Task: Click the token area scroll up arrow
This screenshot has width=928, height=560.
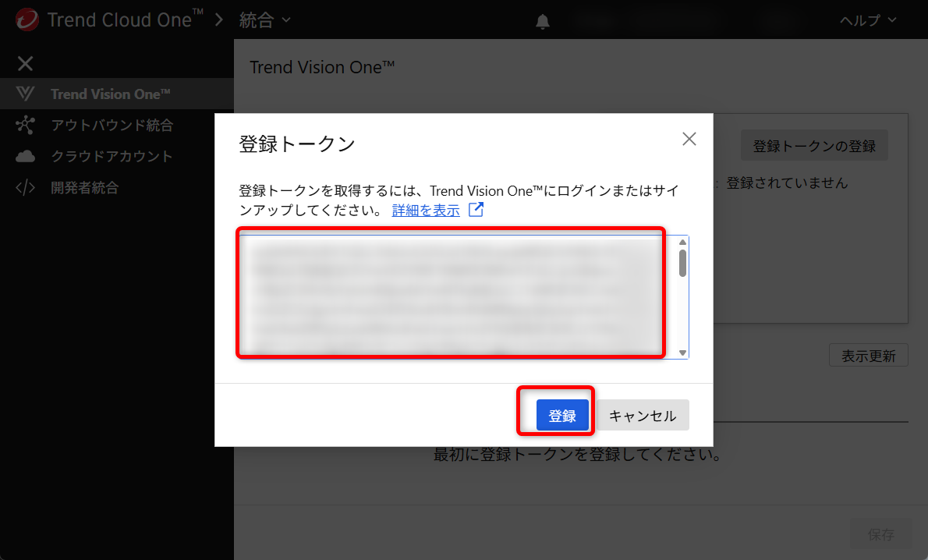Action: click(682, 242)
